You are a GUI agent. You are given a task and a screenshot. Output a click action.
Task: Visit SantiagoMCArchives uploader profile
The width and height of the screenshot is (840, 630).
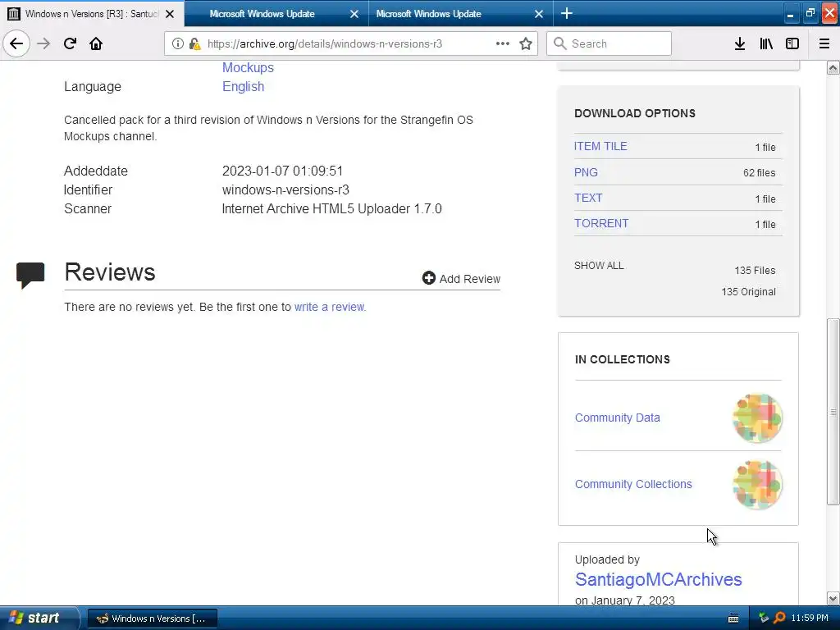pos(659,580)
